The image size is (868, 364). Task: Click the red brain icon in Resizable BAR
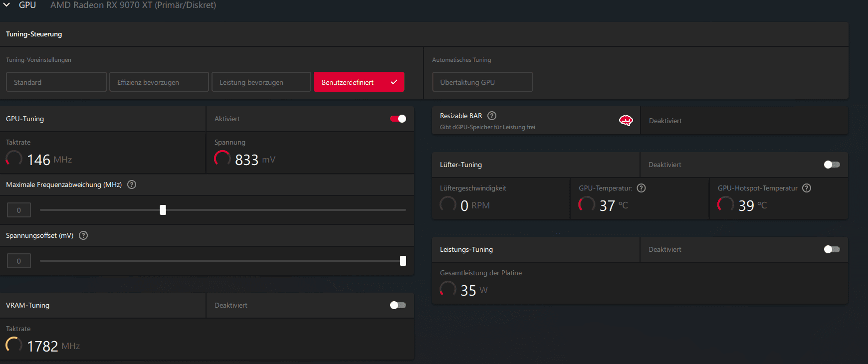[626, 120]
